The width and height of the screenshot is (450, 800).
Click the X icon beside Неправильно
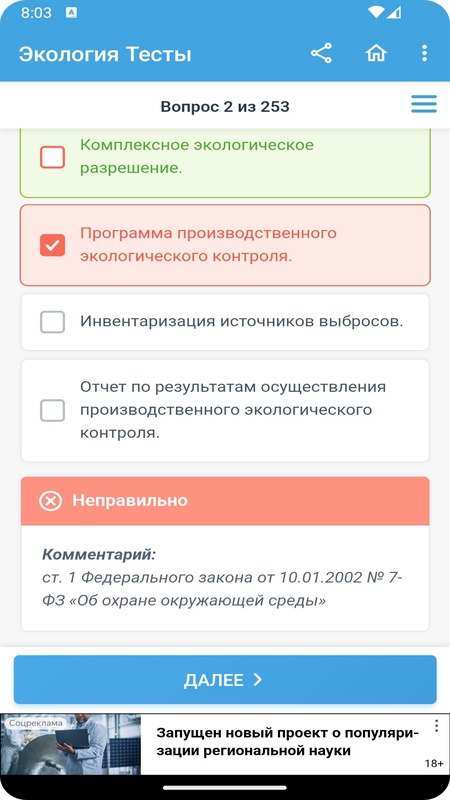coord(51,501)
